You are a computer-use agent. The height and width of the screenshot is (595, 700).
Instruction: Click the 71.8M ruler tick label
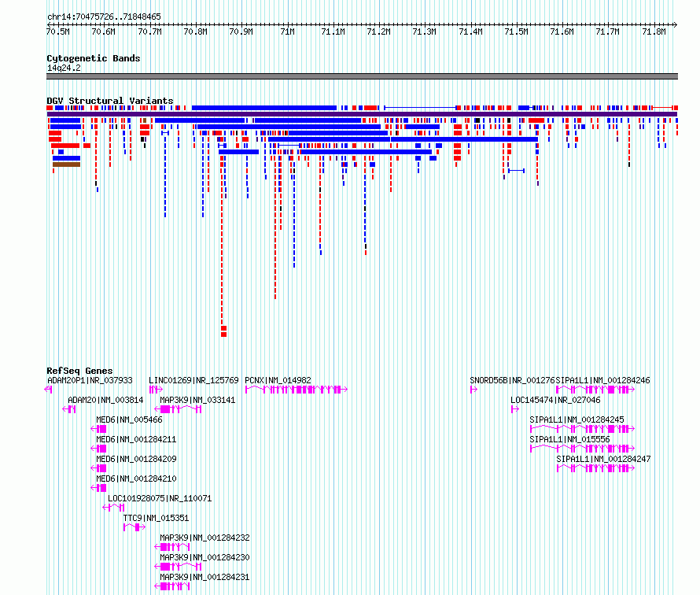click(654, 31)
